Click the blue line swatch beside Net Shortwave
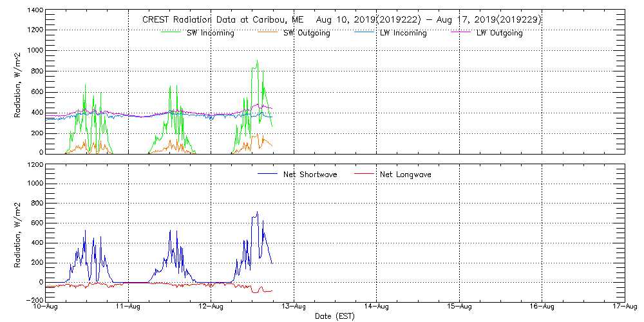 point(267,175)
